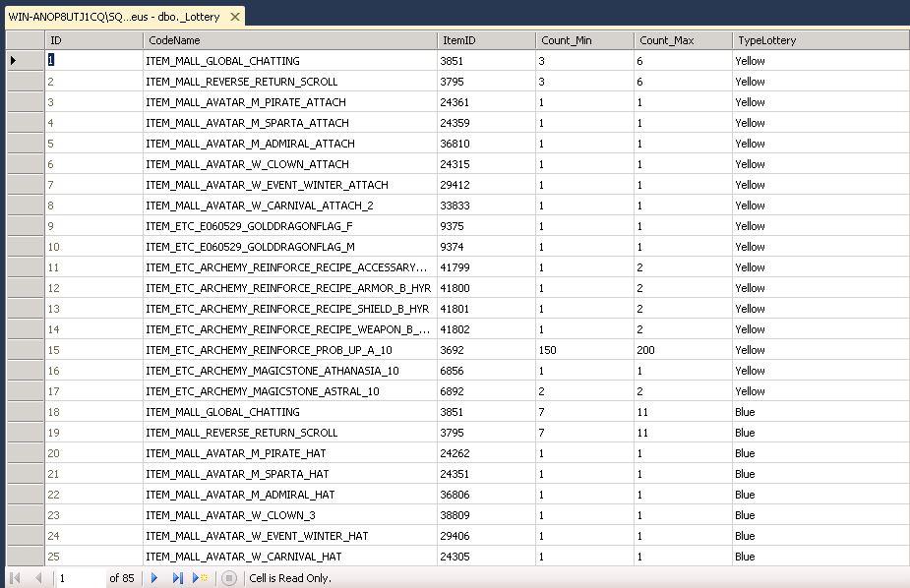Select the TypeLottery column header

[820, 40]
